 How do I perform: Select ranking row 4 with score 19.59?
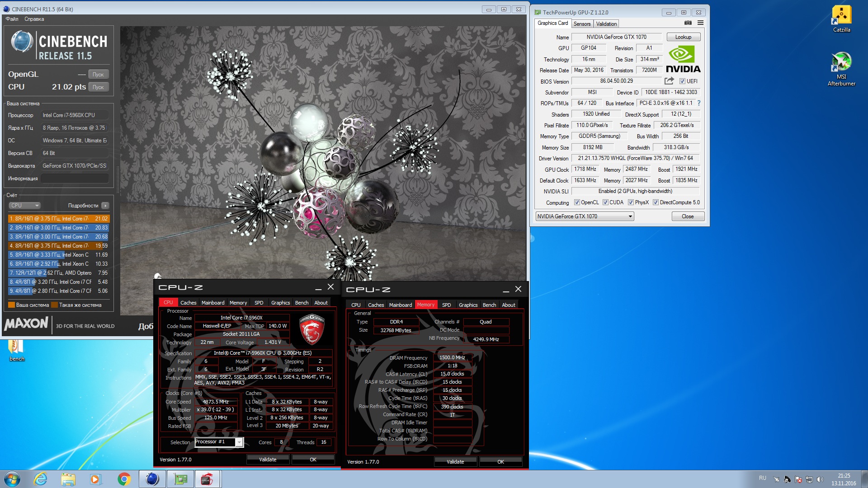coord(59,246)
